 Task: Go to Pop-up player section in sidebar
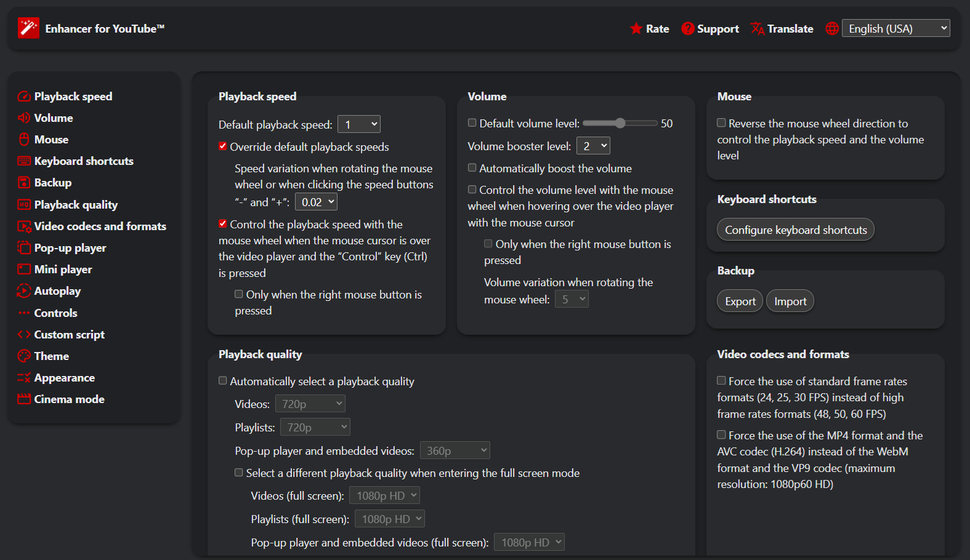point(70,248)
